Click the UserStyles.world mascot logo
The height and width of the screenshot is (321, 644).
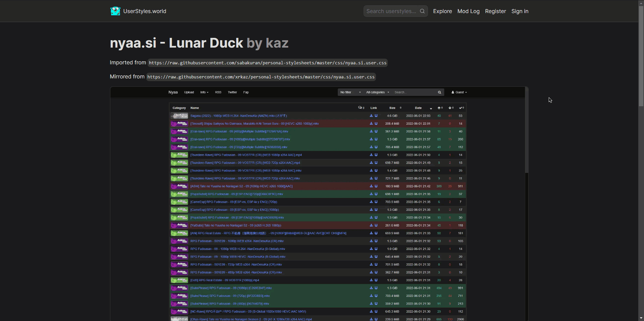(x=115, y=11)
